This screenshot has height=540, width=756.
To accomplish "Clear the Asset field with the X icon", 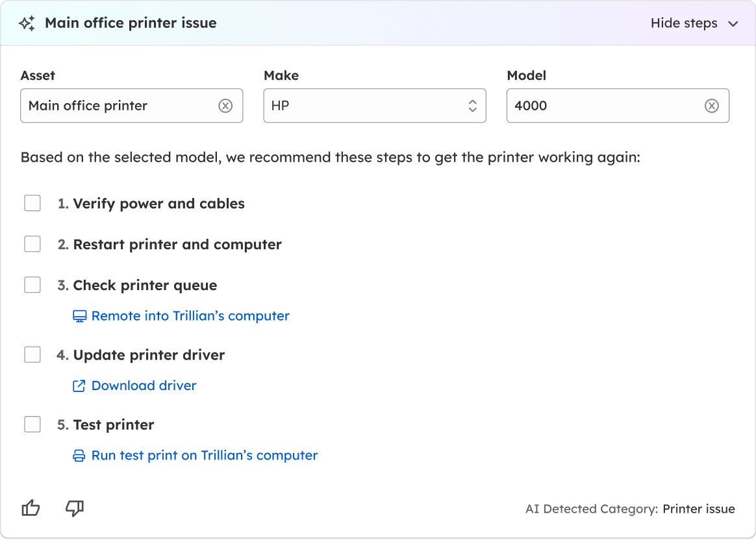I will click(x=225, y=106).
